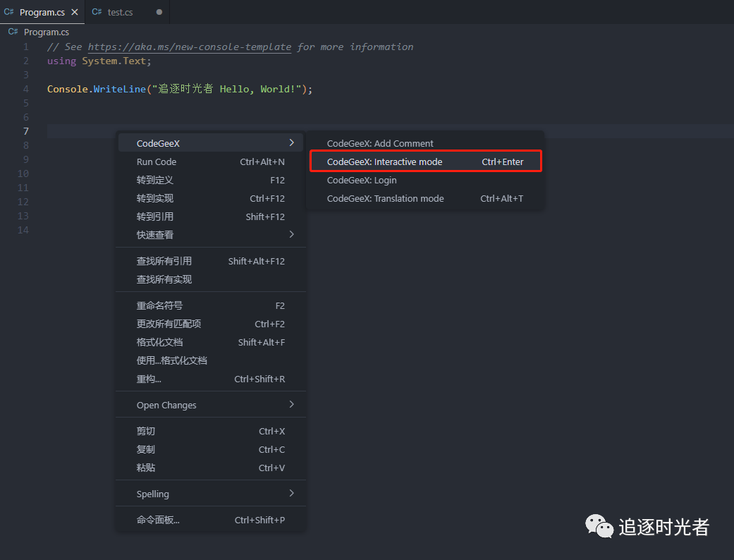Open the 快速查看 submenu
734x560 pixels.
211,235
